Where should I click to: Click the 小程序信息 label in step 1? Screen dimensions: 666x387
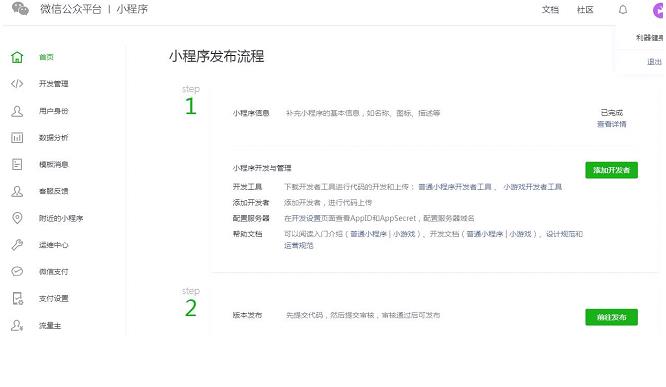point(251,113)
